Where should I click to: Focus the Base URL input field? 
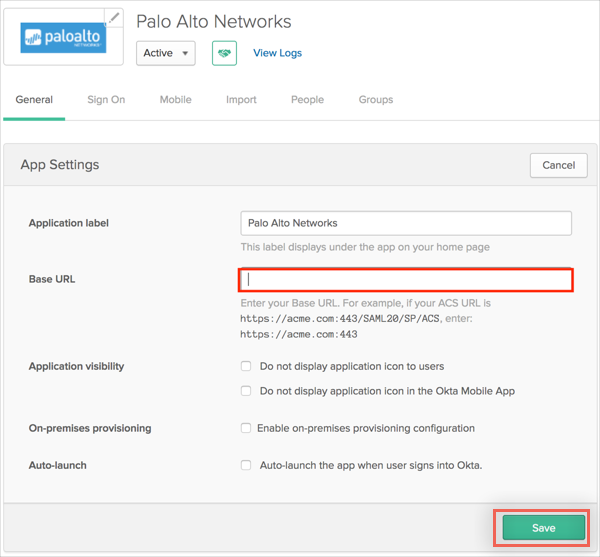(x=406, y=280)
